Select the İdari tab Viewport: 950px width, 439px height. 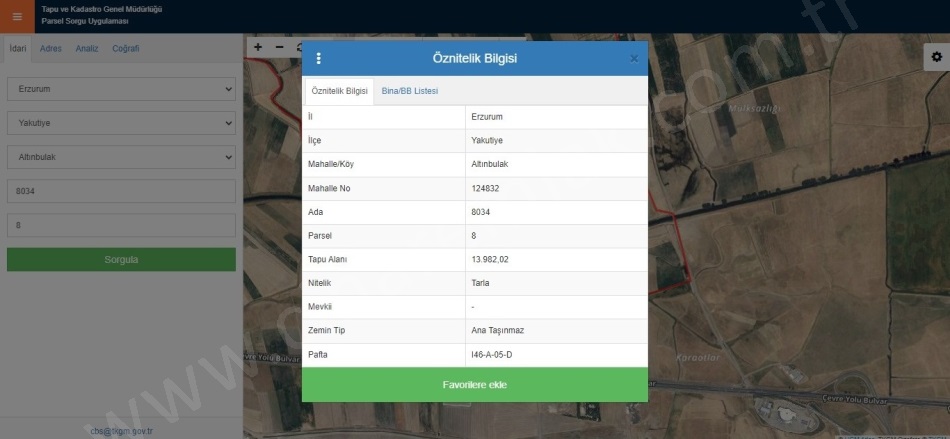click(17, 49)
